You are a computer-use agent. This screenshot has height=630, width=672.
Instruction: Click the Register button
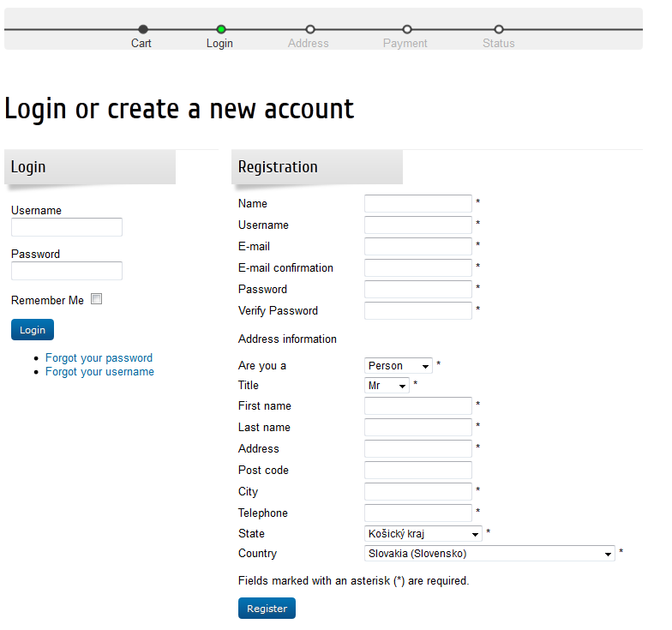(x=267, y=609)
